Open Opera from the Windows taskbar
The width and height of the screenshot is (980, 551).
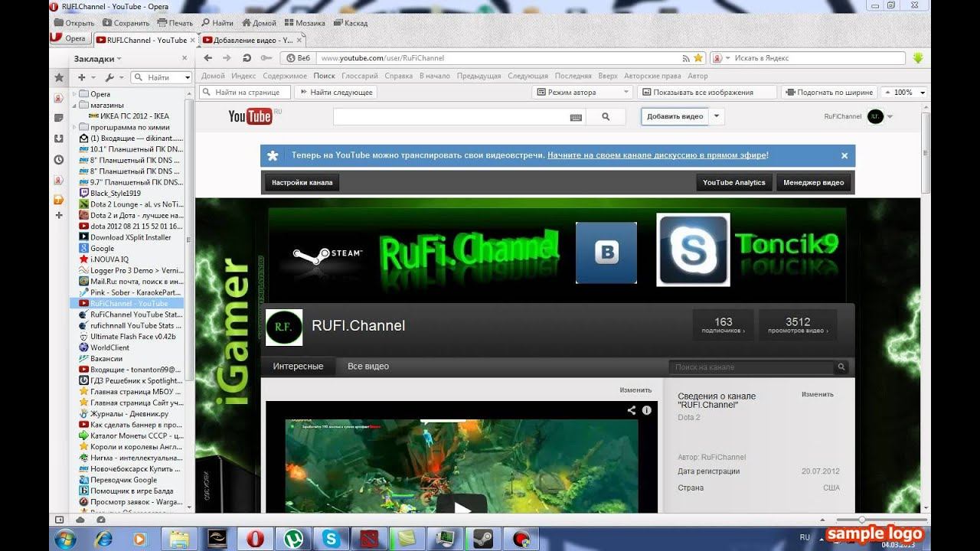pos(255,539)
